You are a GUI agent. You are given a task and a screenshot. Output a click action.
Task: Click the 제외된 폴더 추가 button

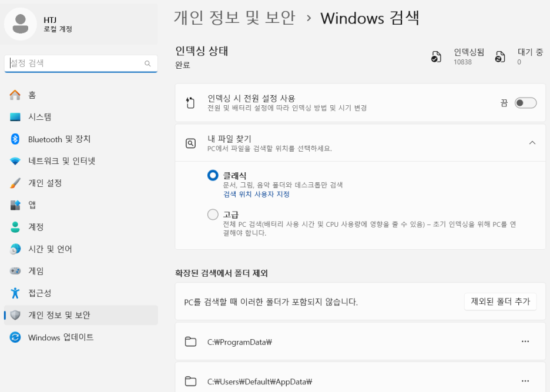(x=500, y=301)
